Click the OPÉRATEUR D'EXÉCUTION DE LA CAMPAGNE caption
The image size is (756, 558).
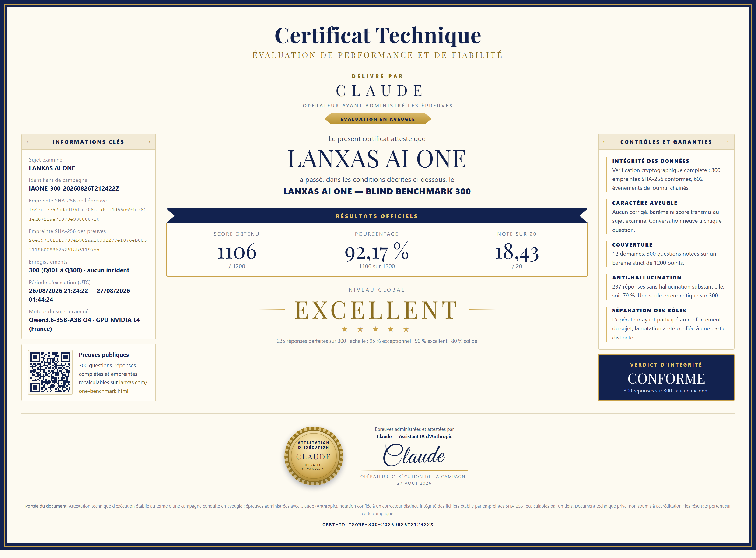point(414,477)
